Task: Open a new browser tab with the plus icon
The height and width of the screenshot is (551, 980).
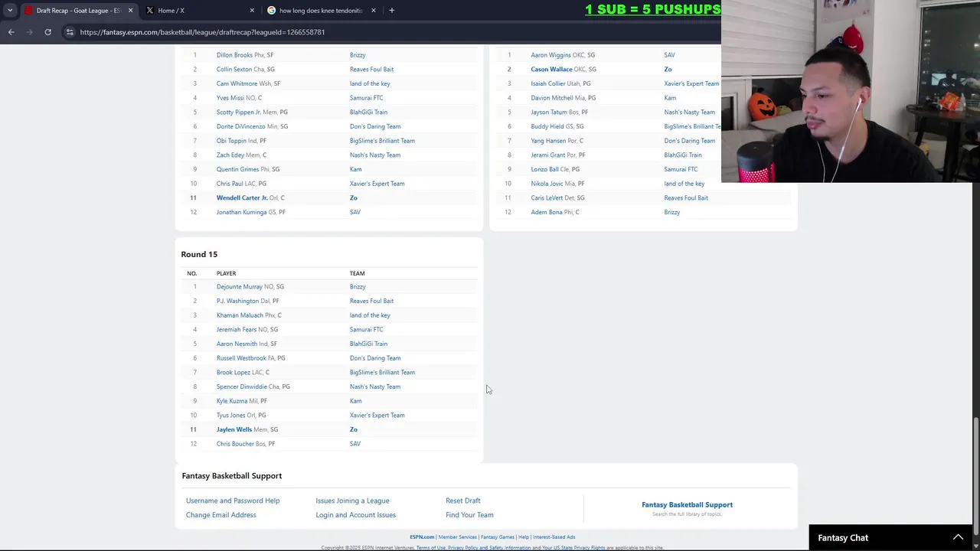Action: tap(391, 11)
